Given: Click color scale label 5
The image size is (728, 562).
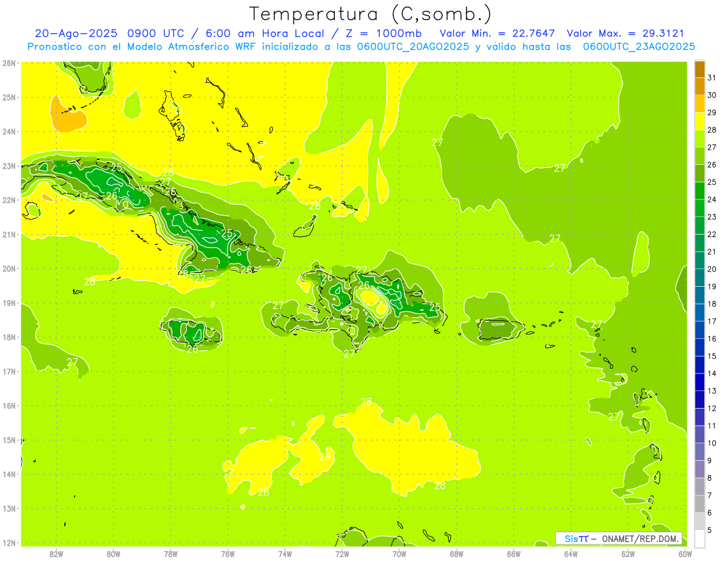Looking at the screenshot, I should pos(710,530).
